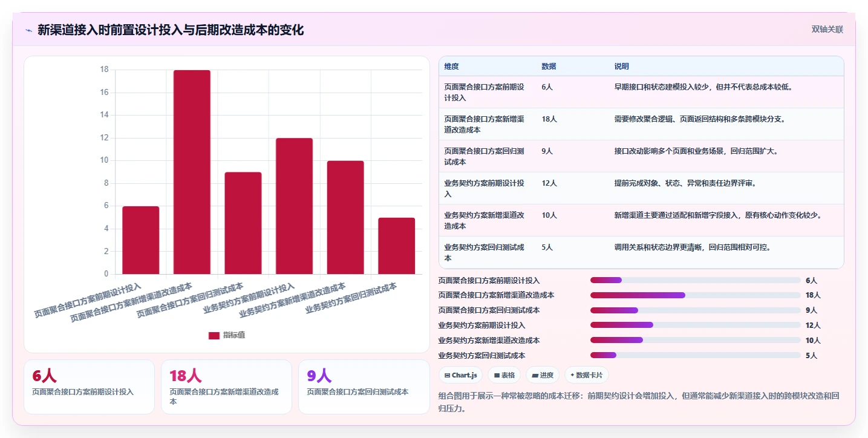Click the progress bar labeled 18人

click(696, 295)
